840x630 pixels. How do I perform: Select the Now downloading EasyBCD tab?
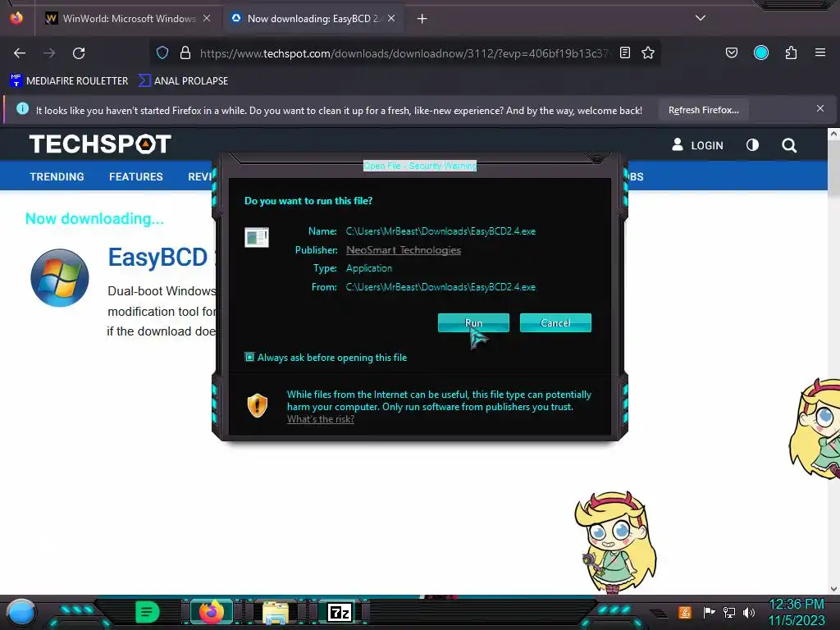pos(313,19)
